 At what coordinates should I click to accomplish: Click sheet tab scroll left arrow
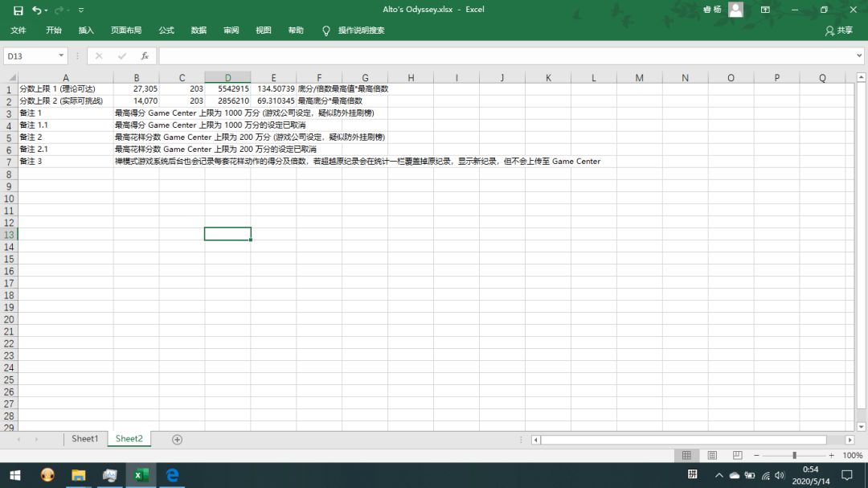click(18, 440)
